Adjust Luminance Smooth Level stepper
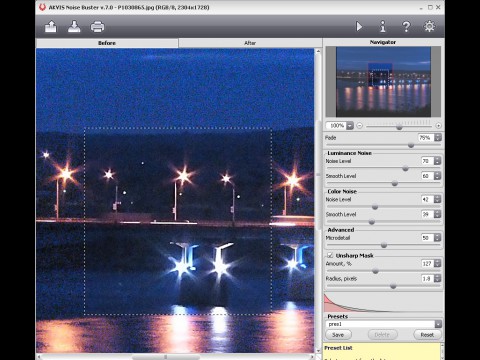This screenshot has height=360, width=480. 438,176
